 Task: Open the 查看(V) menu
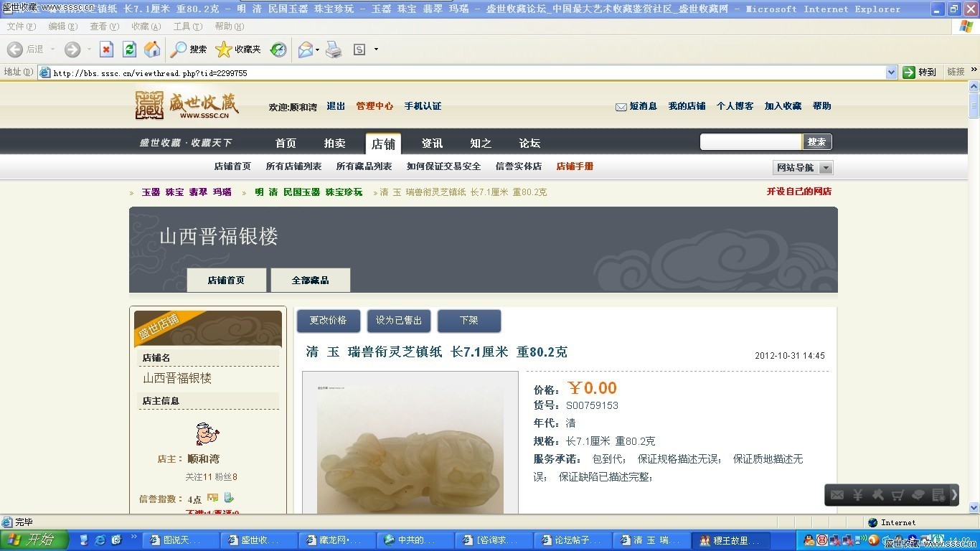coord(105,27)
